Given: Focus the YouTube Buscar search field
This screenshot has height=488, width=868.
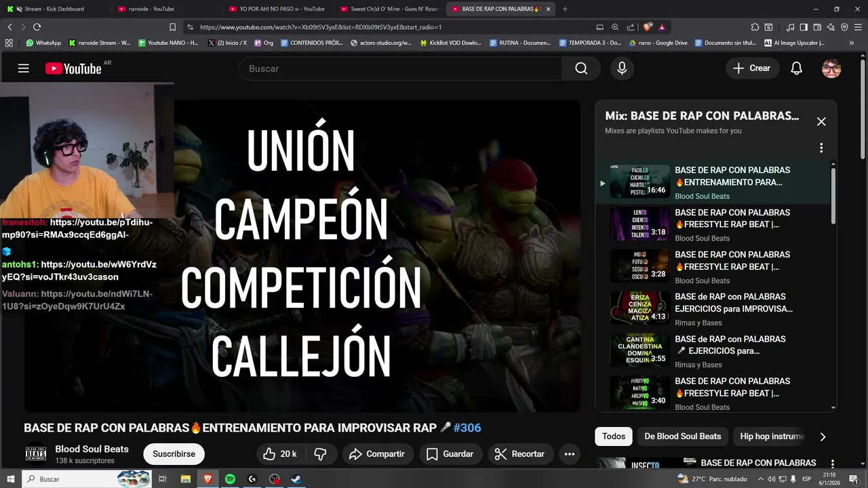Looking at the screenshot, I should click(400, 68).
